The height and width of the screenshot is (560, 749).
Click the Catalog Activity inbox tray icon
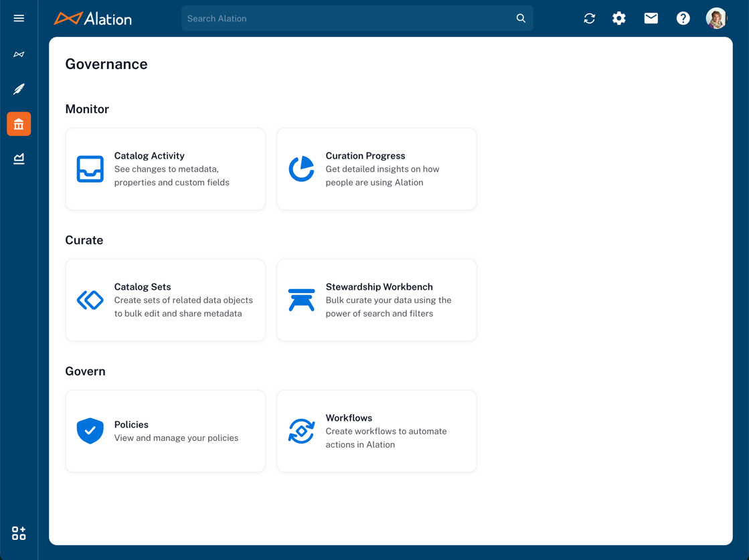(x=90, y=169)
